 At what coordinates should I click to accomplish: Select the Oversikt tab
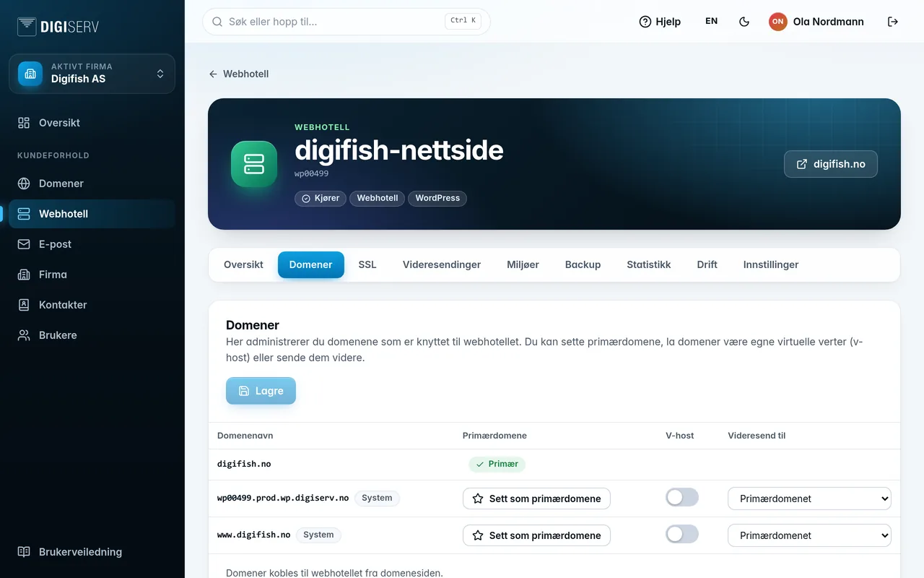point(243,264)
